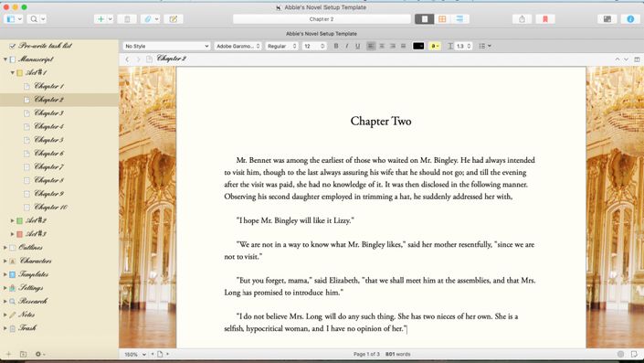Click the black text color swatch
This screenshot has width=644, height=363.
418,46
